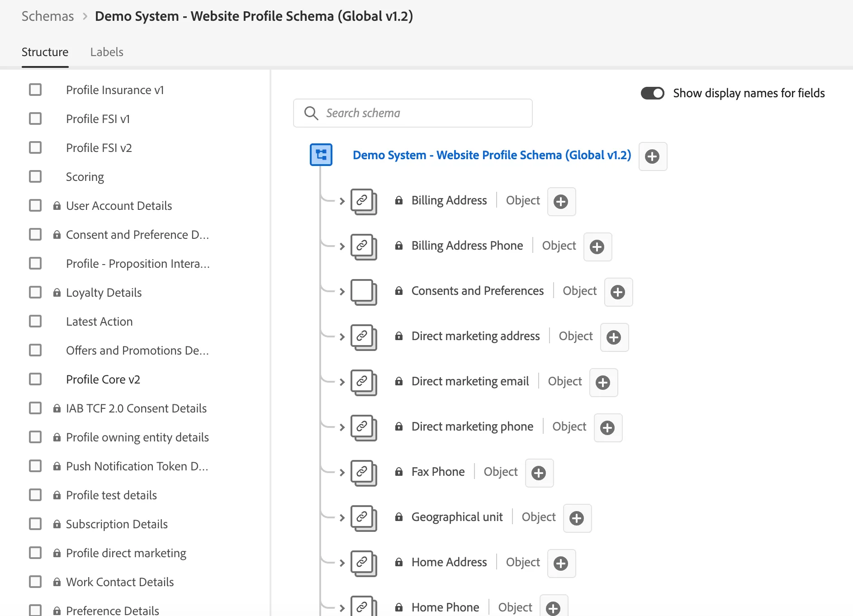The image size is (853, 616).
Task: Switch to the Labels tab
Action: (x=107, y=52)
